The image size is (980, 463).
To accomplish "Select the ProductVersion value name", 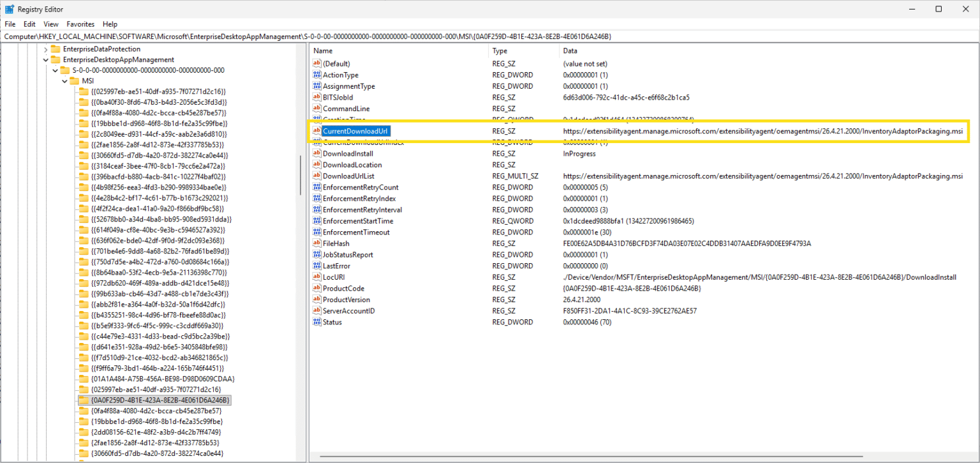I will (346, 300).
